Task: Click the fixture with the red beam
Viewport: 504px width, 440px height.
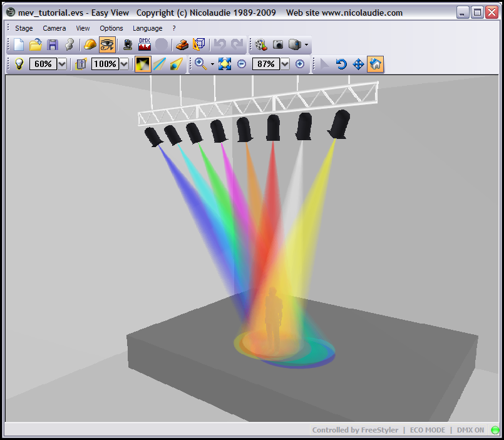Action: [x=273, y=128]
